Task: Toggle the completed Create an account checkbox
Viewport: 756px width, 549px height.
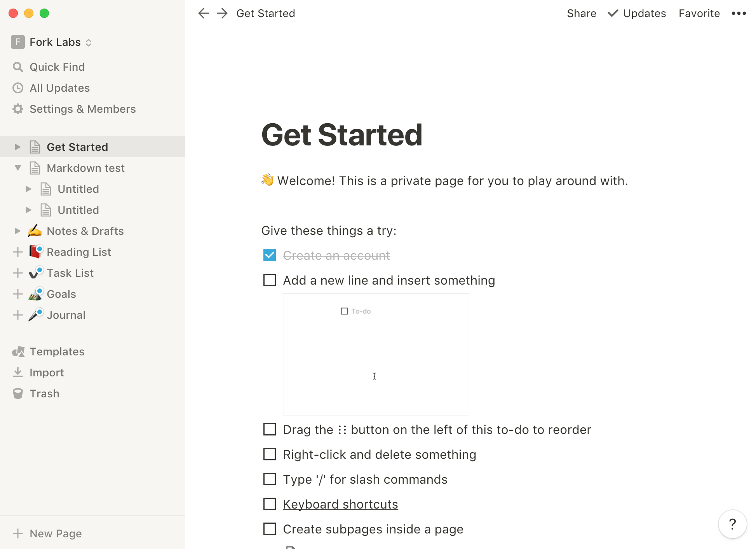Action: click(269, 255)
